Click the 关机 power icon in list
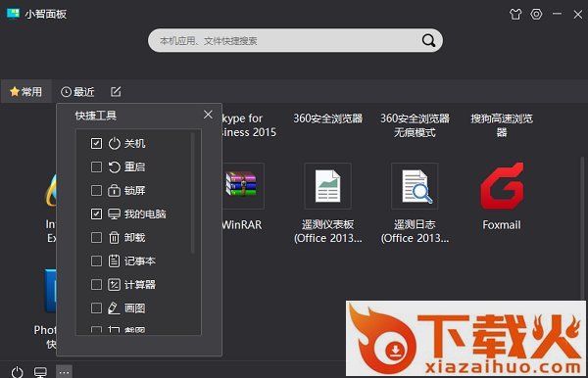Image resolution: width=588 pixels, height=378 pixels. click(114, 143)
